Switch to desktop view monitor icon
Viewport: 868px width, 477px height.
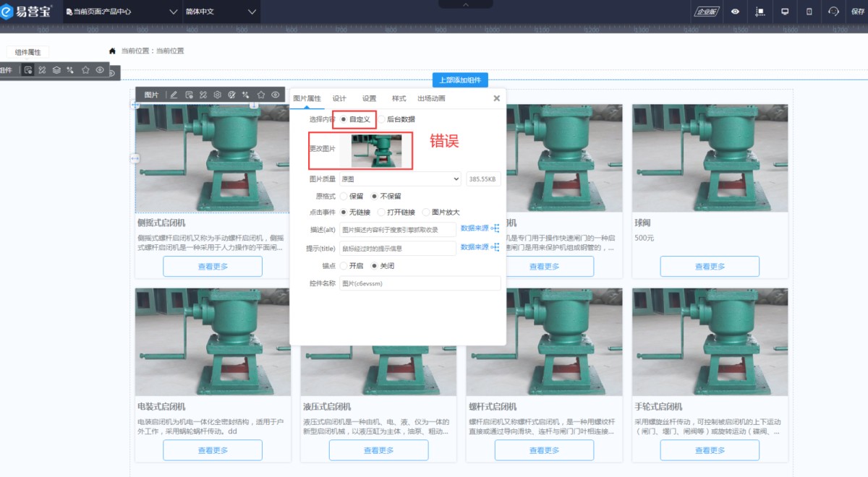[784, 12]
